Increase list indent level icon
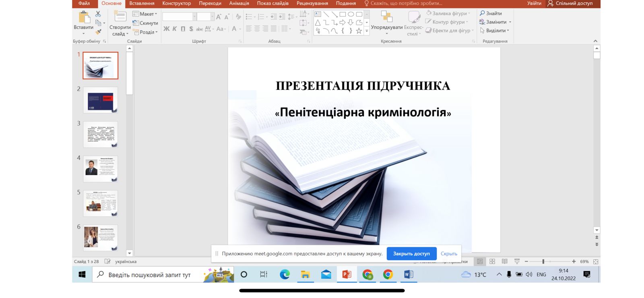 coord(282,17)
